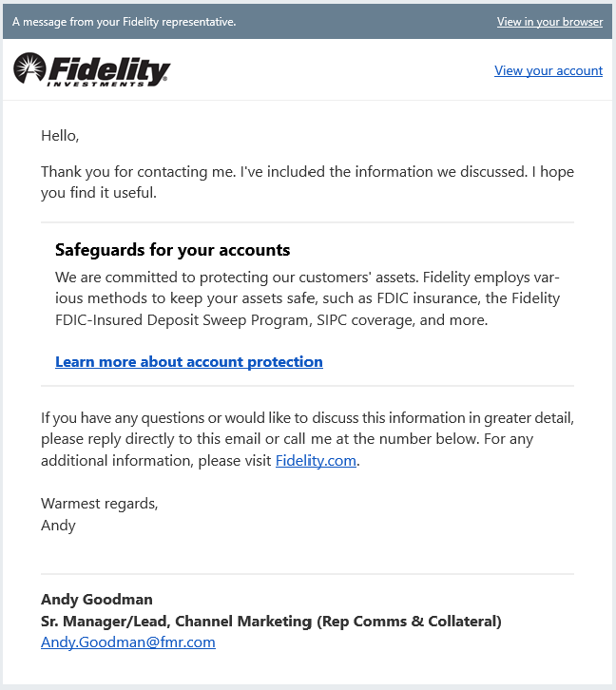Click the Fidelity wordmark in the header
616x690 pixels.
[x=109, y=67]
